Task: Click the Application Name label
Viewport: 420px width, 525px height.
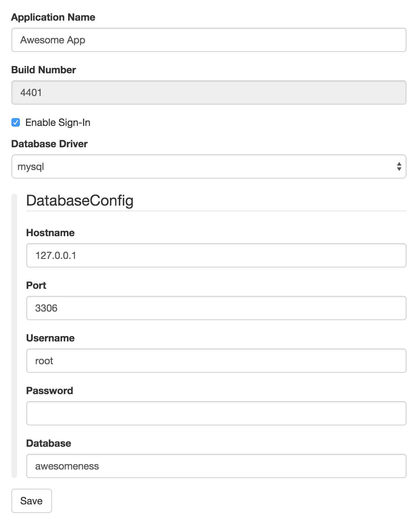Action: click(53, 17)
